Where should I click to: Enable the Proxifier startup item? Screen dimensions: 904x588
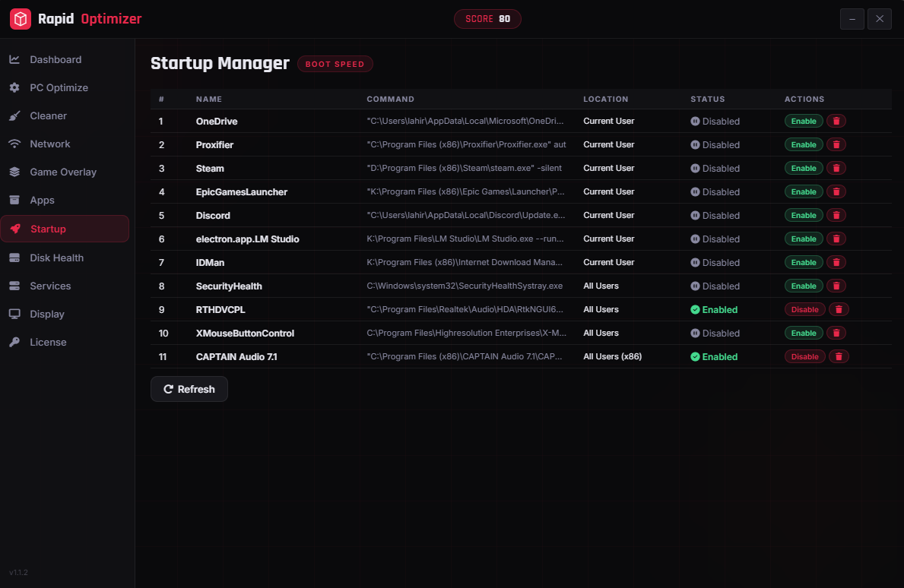point(804,144)
